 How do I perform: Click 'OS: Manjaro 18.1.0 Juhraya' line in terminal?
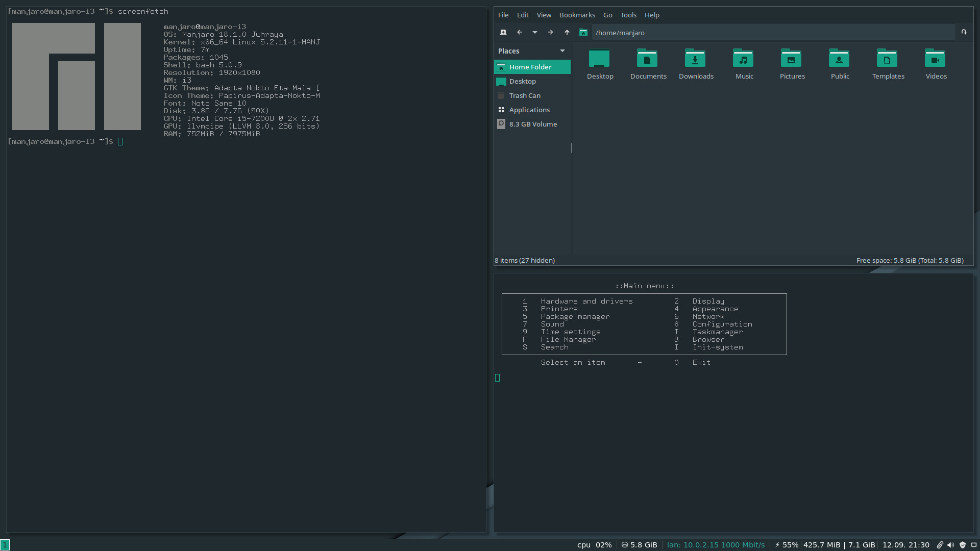tap(223, 34)
